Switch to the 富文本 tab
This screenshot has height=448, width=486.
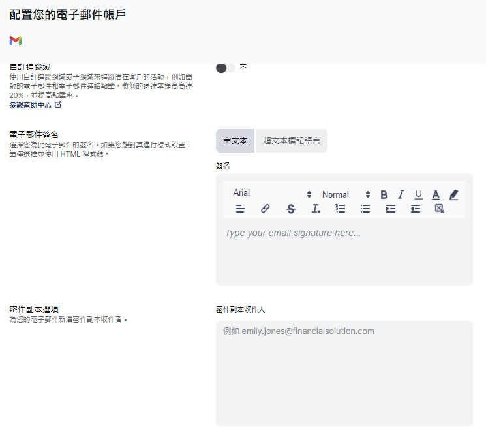pos(235,141)
